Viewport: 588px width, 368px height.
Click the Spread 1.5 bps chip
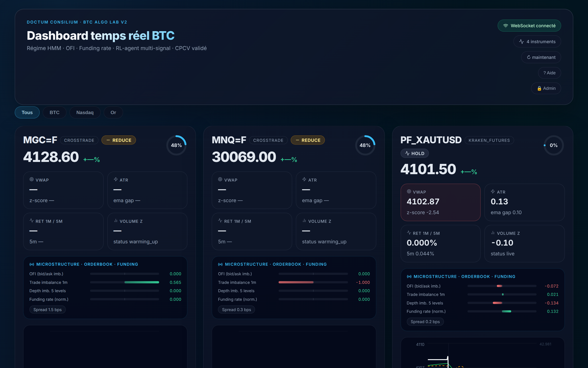pos(48,310)
